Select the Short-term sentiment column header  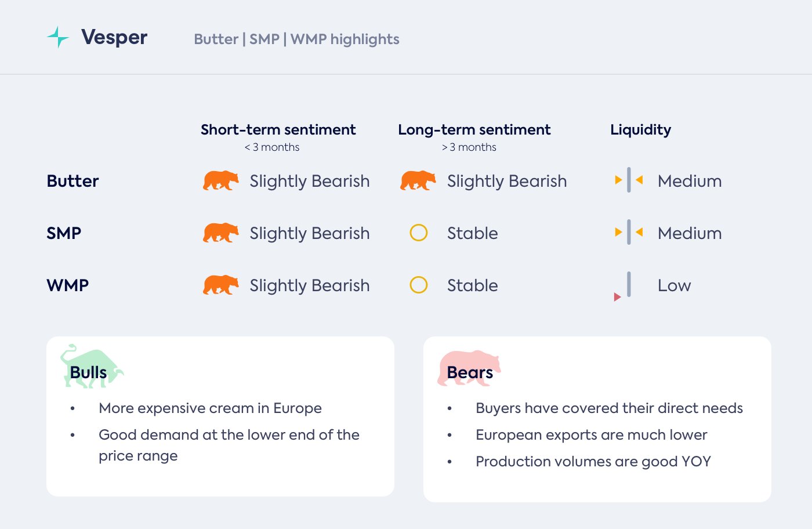278,130
